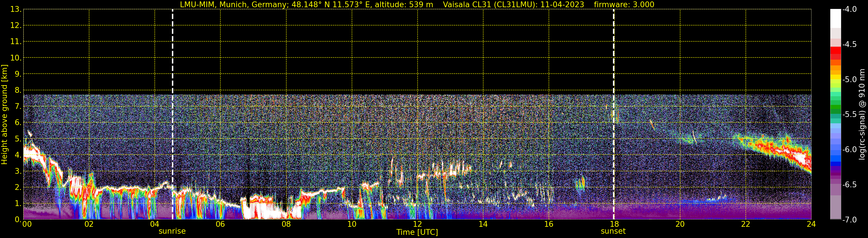This screenshot has width=868, height=238.
Task: Click the height axis tick '5.'
Action: click(18, 139)
